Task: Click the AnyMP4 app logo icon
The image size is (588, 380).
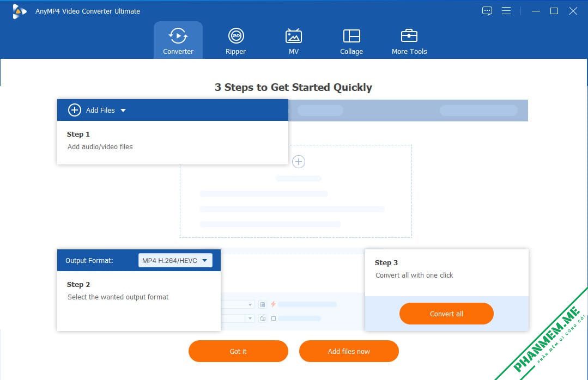Action: [19, 11]
